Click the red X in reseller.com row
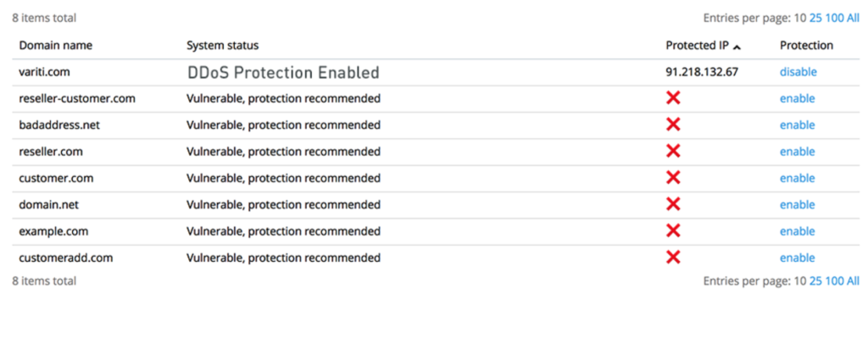This screenshot has width=868, height=344. click(673, 152)
